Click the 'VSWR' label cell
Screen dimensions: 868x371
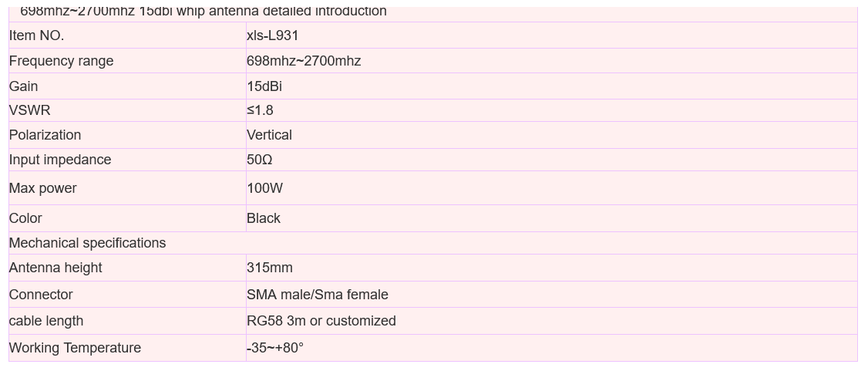(127, 110)
